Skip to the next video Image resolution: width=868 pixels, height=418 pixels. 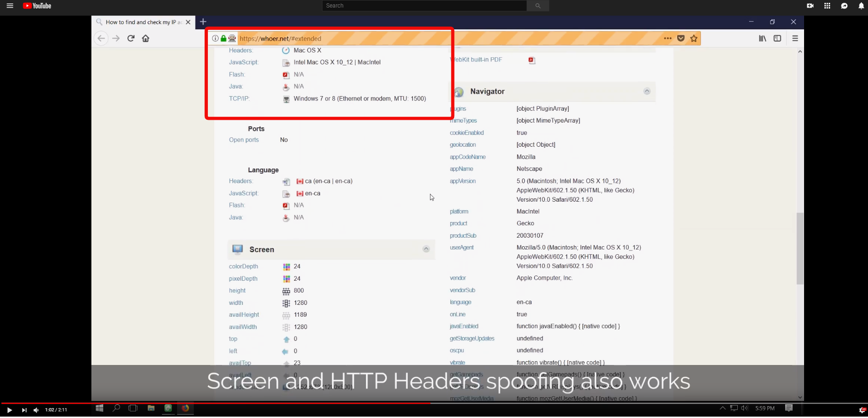click(24, 410)
